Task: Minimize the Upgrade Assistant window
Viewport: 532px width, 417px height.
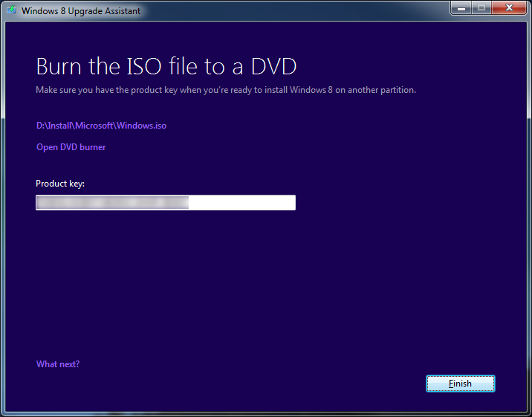Action: 461,7
